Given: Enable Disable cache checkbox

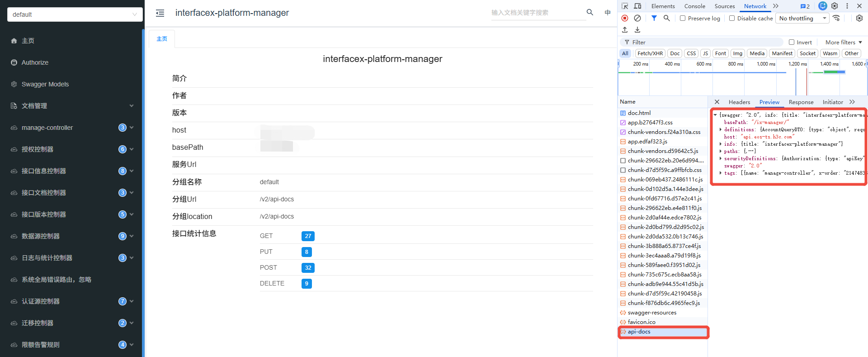Looking at the screenshot, I should pyautogui.click(x=732, y=18).
